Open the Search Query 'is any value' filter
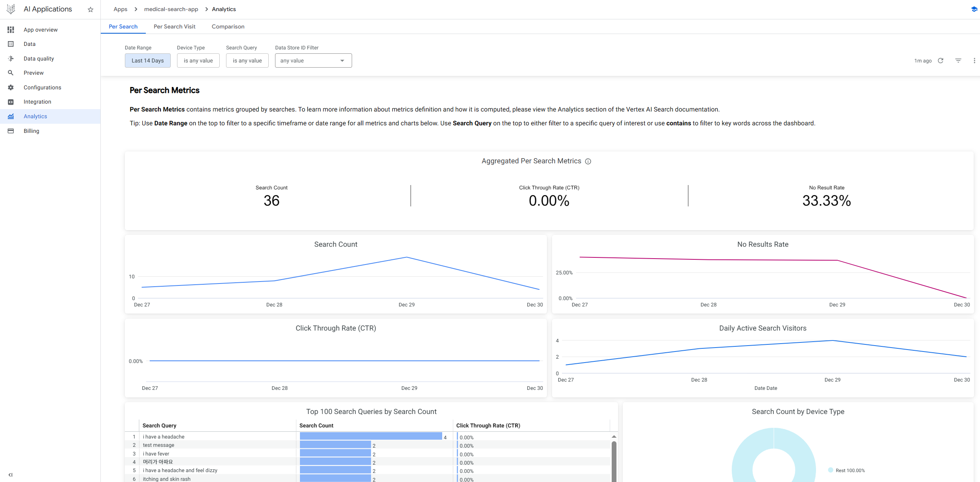Image resolution: width=980 pixels, height=482 pixels. 247,60
